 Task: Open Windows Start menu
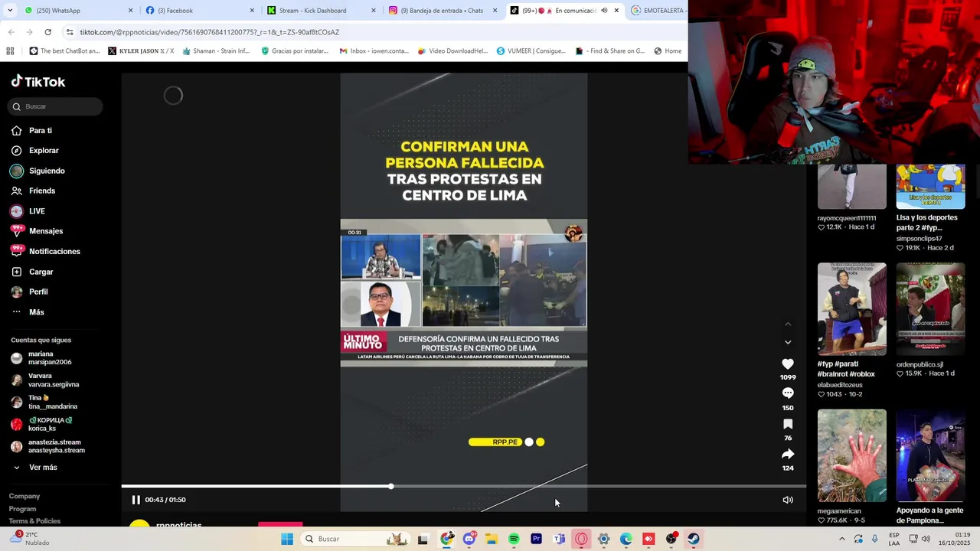click(287, 539)
